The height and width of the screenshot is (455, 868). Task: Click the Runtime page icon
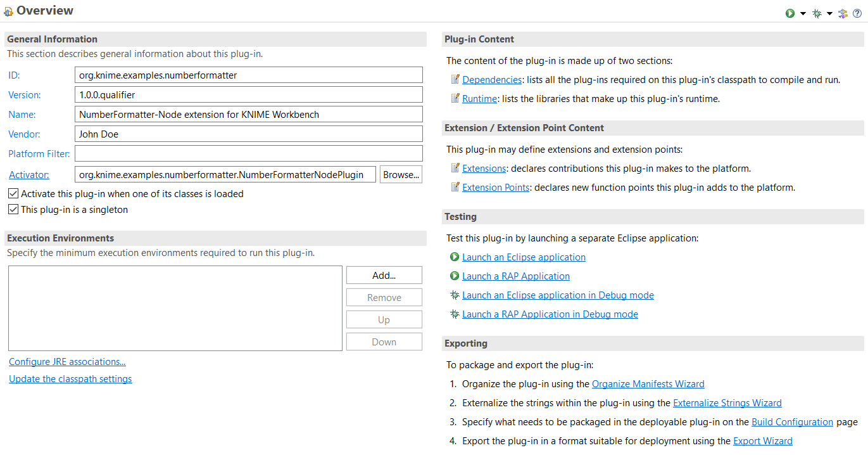click(x=455, y=99)
